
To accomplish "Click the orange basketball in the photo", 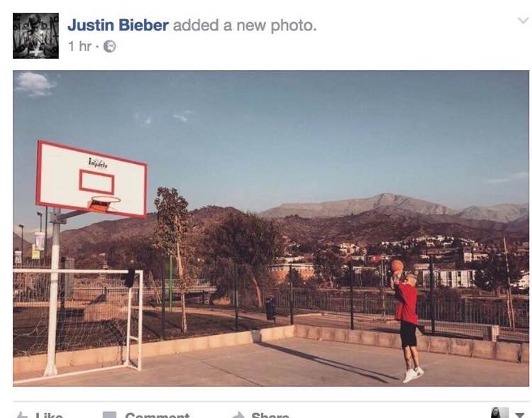I will point(397,266).
